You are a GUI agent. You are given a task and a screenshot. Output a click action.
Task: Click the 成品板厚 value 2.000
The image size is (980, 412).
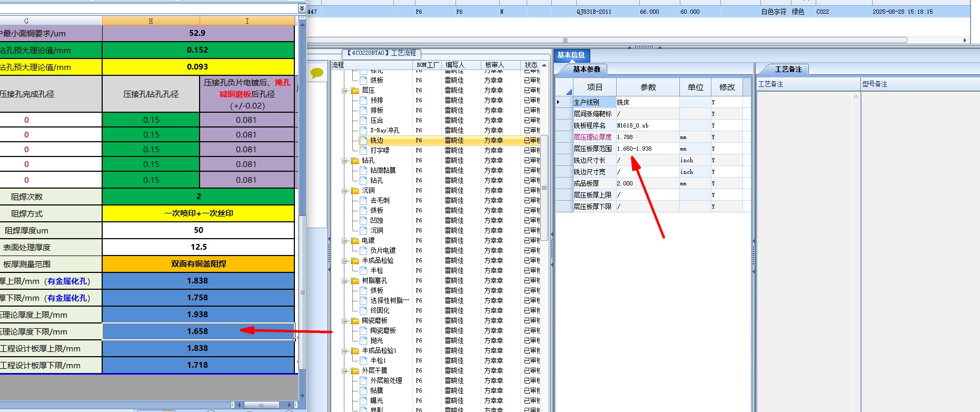[648, 183]
